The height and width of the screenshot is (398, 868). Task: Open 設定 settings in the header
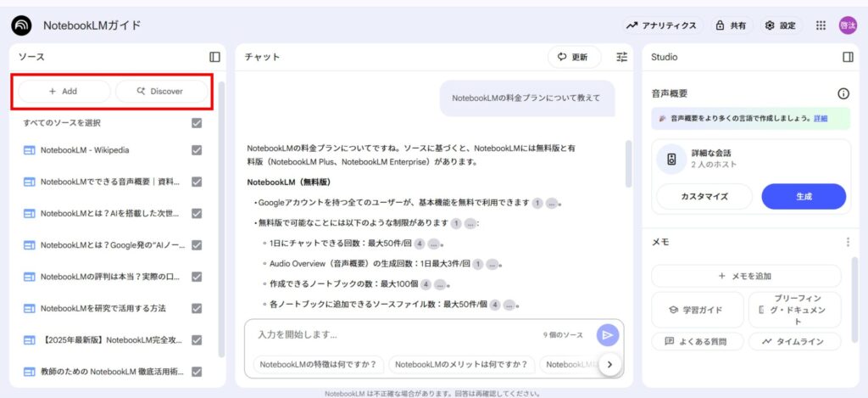[x=781, y=25]
